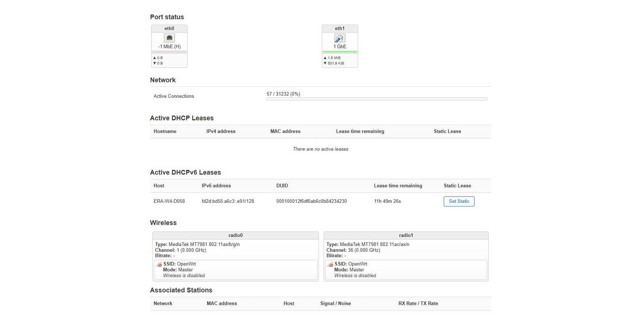This screenshot has height=317, width=644.
Task: Click Channel 36 (0.000 GHz) text
Action: coord(353,250)
